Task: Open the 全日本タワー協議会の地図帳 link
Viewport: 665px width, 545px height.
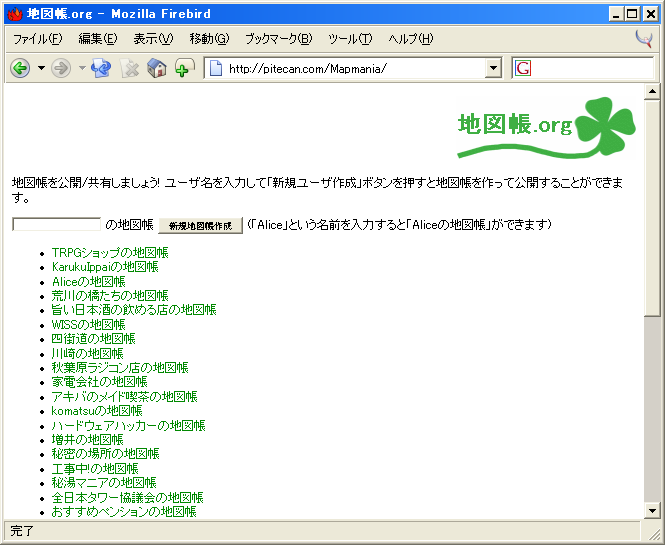Action: coord(127,498)
